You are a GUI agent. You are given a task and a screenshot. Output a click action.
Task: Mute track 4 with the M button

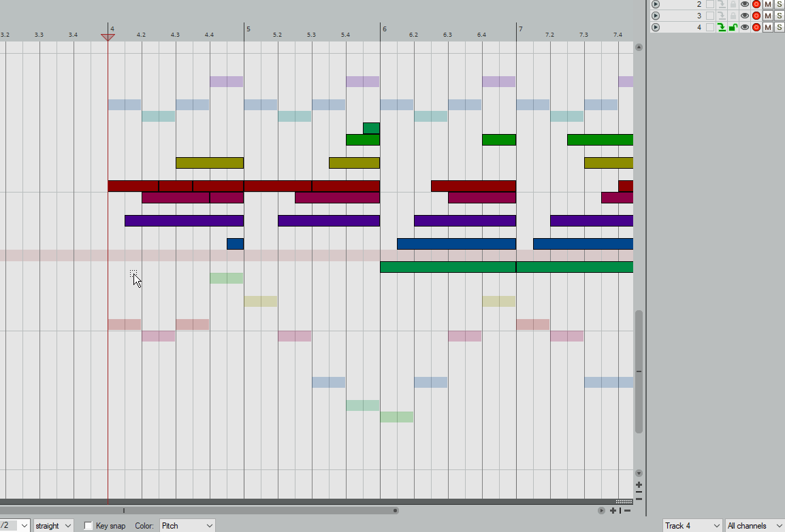pyautogui.click(x=768, y=27)
